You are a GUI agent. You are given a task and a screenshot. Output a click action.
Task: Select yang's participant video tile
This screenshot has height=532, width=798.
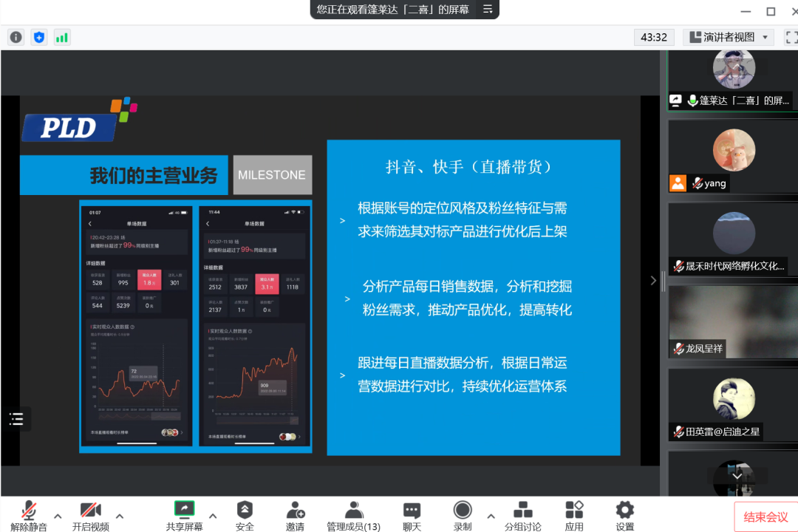733,157
